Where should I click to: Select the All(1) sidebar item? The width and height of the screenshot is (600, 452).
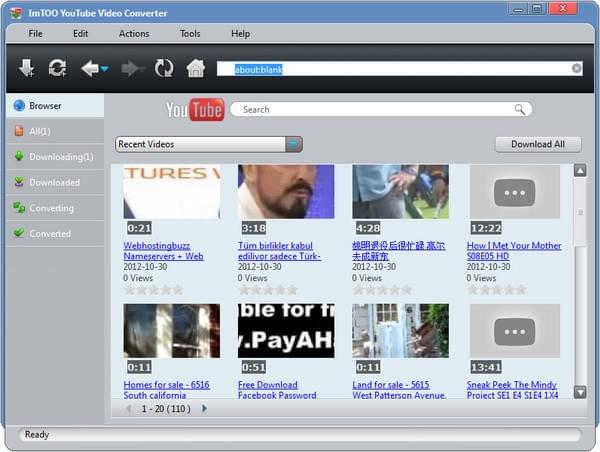click(x=55, y=131)
